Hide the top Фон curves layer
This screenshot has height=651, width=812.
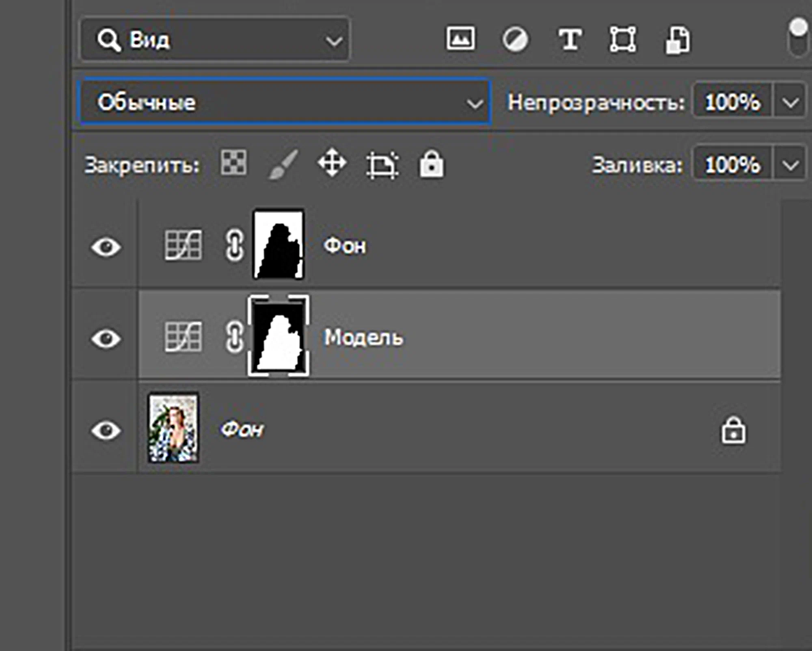pyautogui.click(x=106, y=247)
